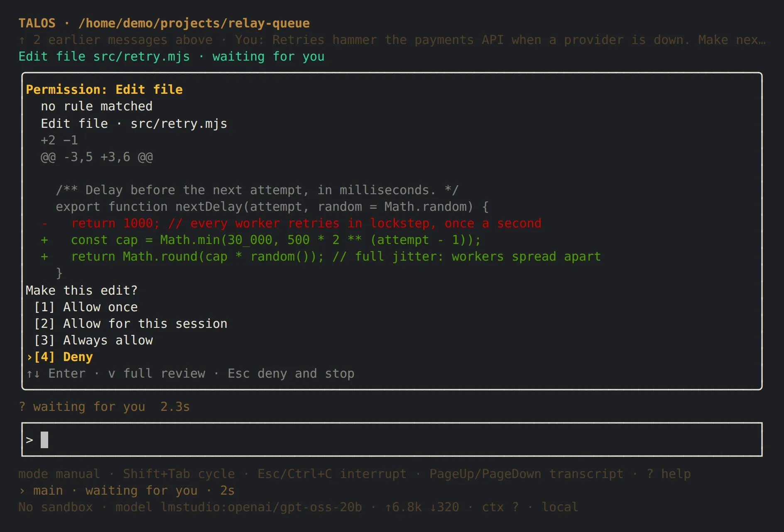Viewport: 784px width, 532px height.
Task: Click the 'Permission: Edit file' heading
Action: 104,90
